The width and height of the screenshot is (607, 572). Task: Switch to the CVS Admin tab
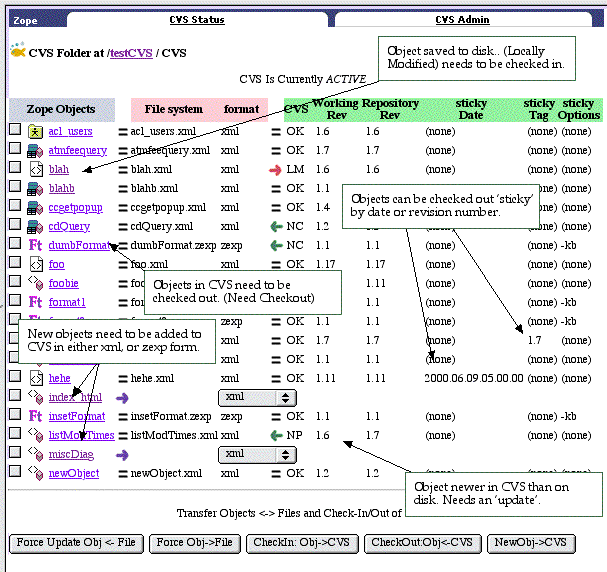click(x=463, y=20)
